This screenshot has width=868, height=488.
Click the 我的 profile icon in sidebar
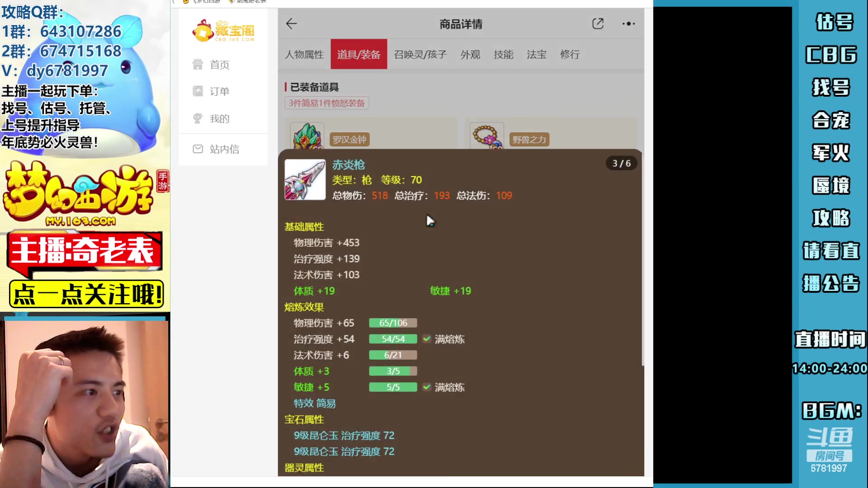[x=198, y=118]
